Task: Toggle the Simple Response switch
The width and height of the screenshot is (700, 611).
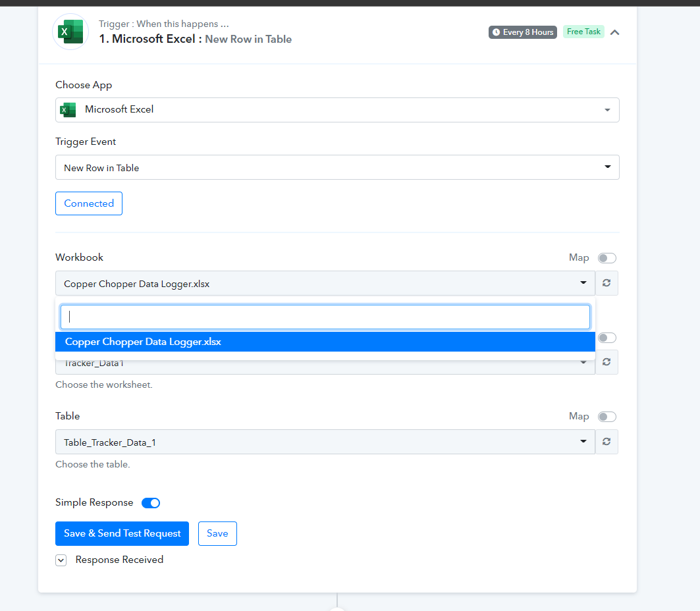Action: tap(151, 503)
